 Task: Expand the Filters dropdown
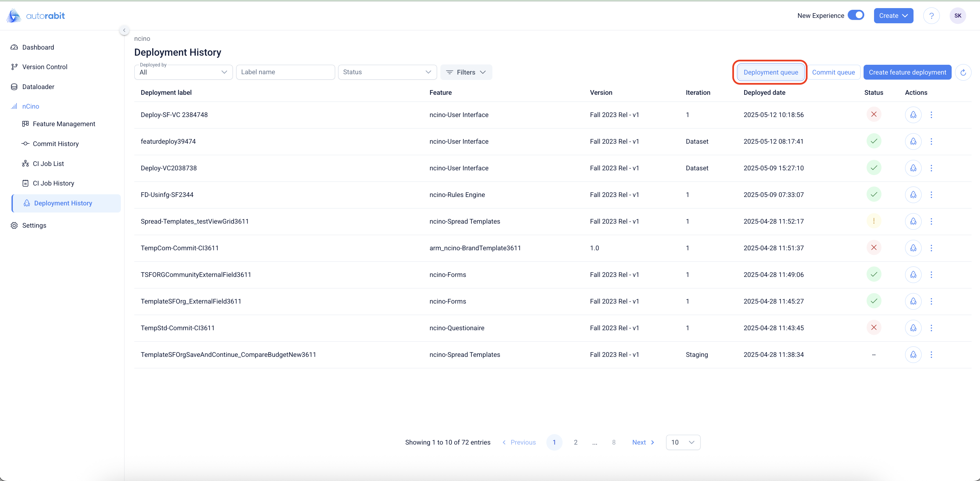[x=466, y=72]
